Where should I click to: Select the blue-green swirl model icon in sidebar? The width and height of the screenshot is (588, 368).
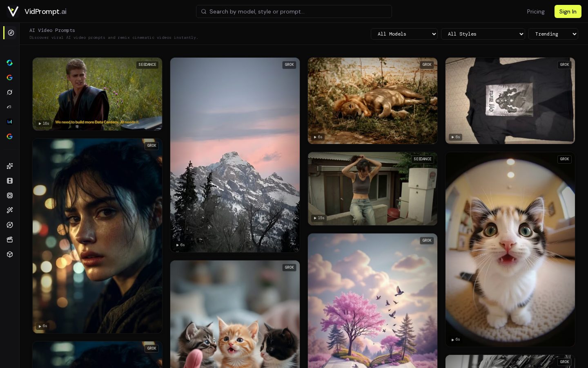click(x=10, y=63)
